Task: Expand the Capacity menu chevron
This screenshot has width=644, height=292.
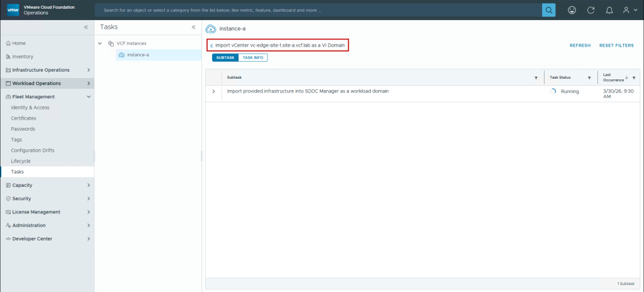Action: coord(88,185)
